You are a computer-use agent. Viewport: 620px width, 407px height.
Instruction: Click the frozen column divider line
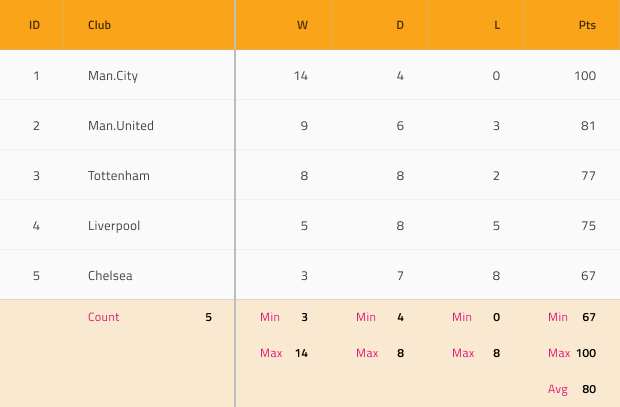(x=235, y=203)
